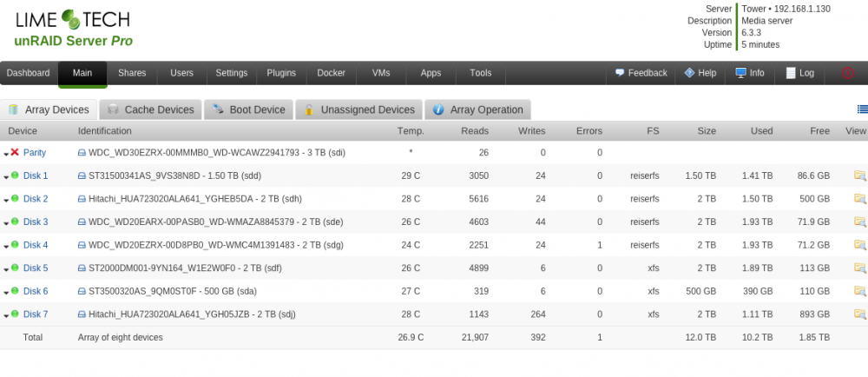Viewport: 868px width, 377px height.
Task: Click the drive icon beside Hitachi YGHEB5DA identification
Action: coord(82,199)
